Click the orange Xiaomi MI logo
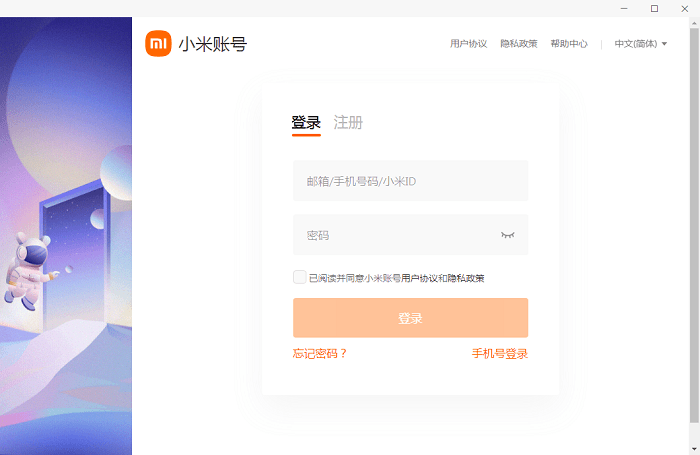Screen dimensions: 700x455 click(x=159, y=44)
